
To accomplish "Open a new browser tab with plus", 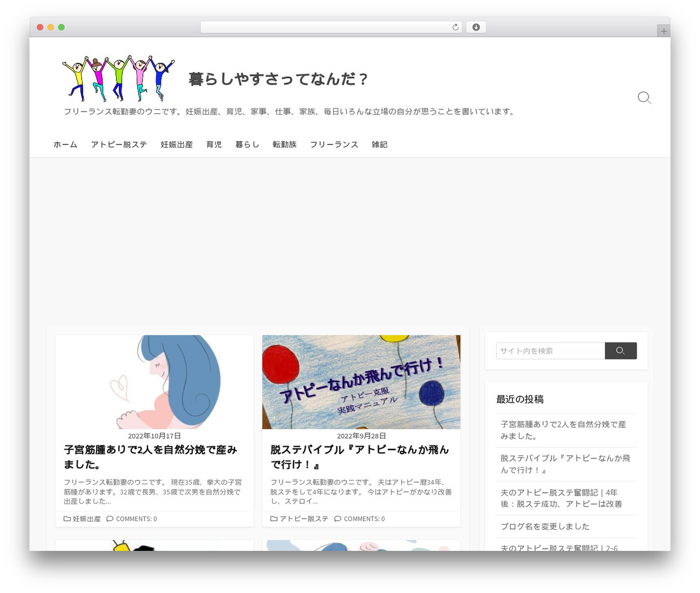I will pos(663,31).
